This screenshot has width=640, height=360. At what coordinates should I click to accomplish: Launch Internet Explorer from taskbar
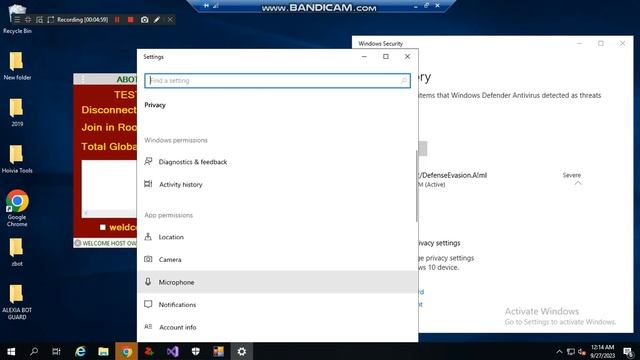80,351
